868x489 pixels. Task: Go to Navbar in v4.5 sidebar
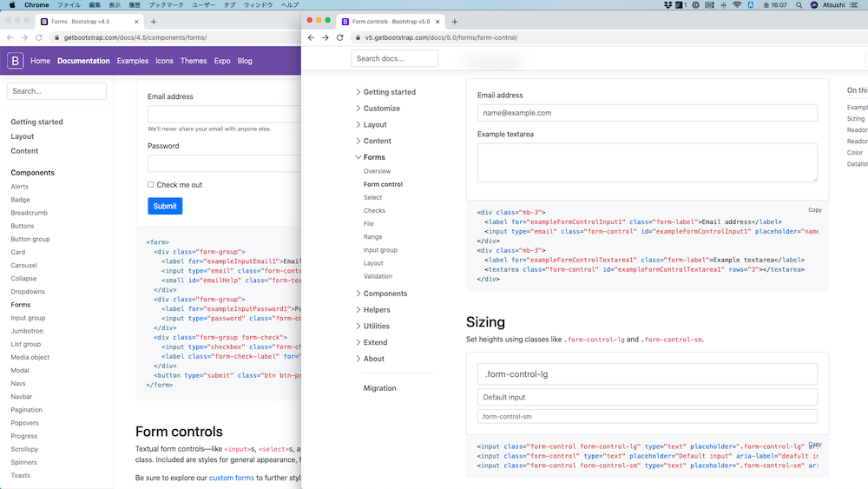(21, 397)
